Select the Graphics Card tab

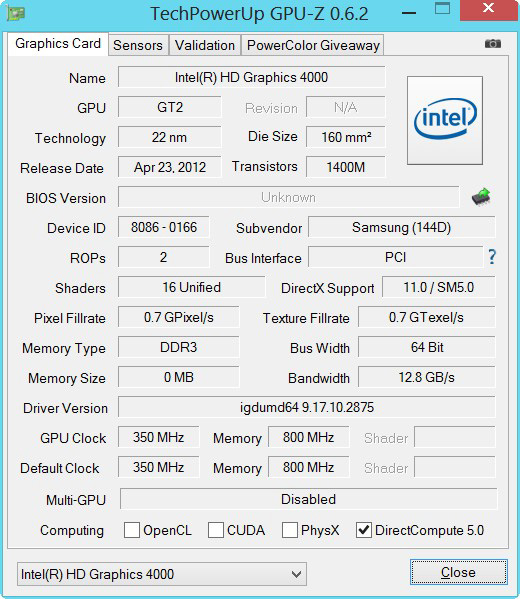pyautogui.click(x=58, y=44)
